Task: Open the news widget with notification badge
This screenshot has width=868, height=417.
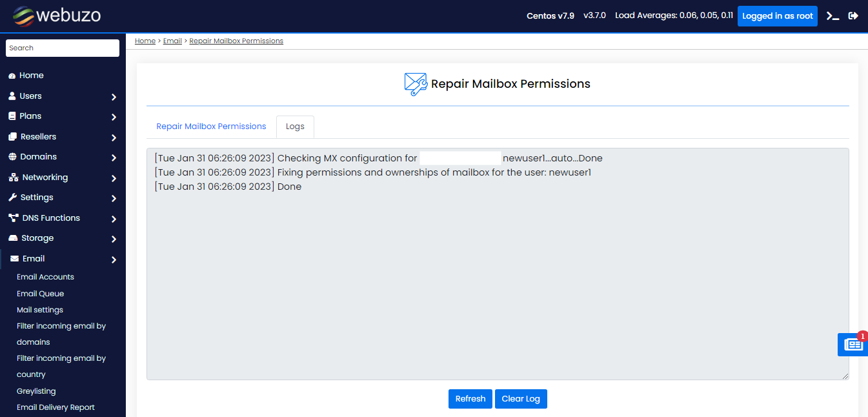Action: click(853, 344)
